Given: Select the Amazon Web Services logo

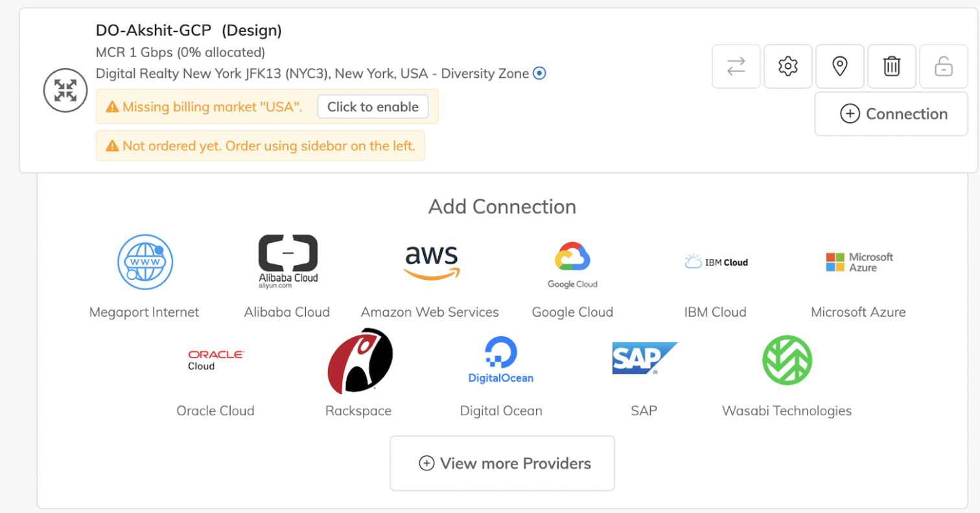Looking at the screenshot, I should (x=430, y=262).
